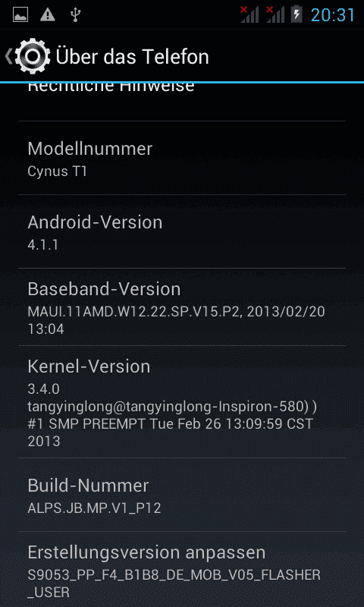Tap the charging battery icon
Image resolution: width=364 pixels, height=607 pixels.
pos(297,14)
